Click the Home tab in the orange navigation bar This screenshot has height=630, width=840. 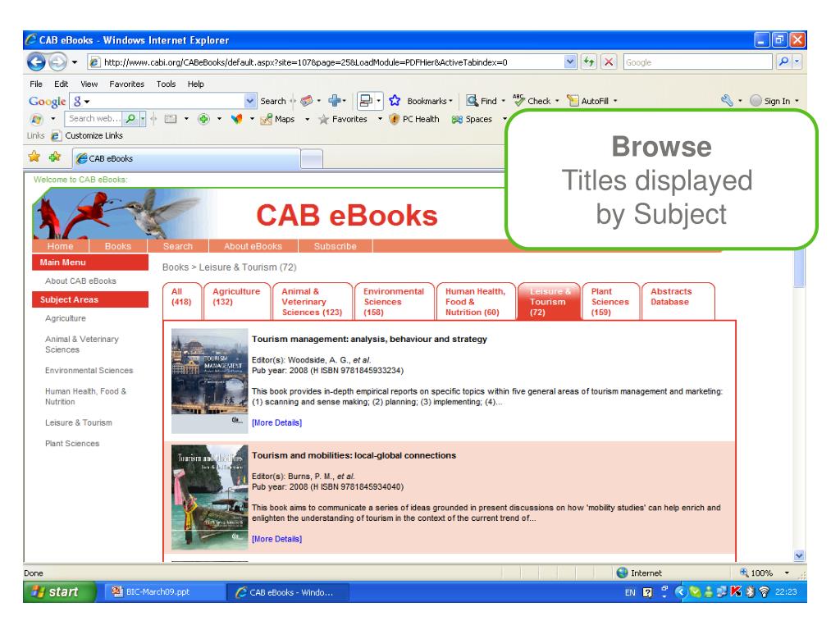pos(60,246)
